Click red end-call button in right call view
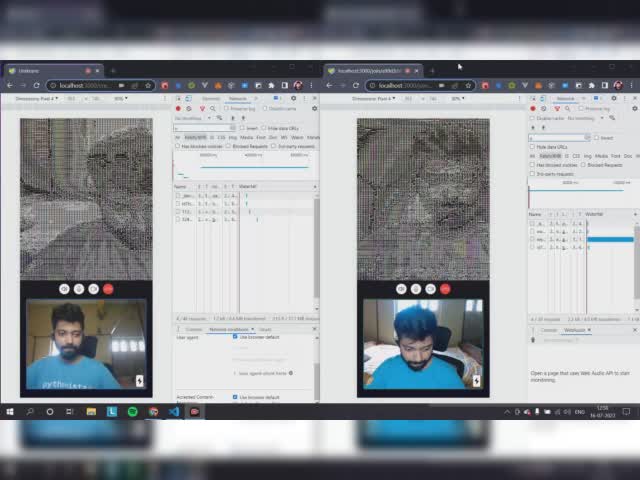This screenshot has height=480, width=640. 445,289
